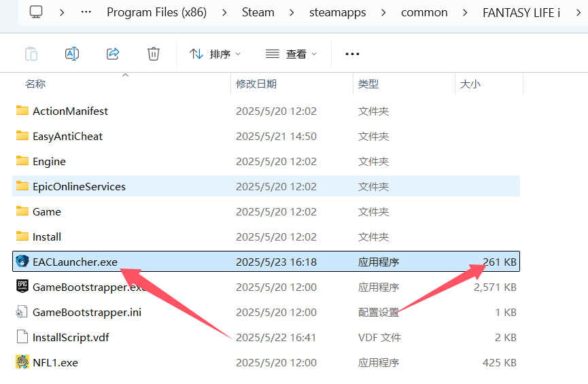Viewport: 588px width, 384px height.
Task: Select the GameBootstrapper.ini settings file icon
Action: pos(22,312)
